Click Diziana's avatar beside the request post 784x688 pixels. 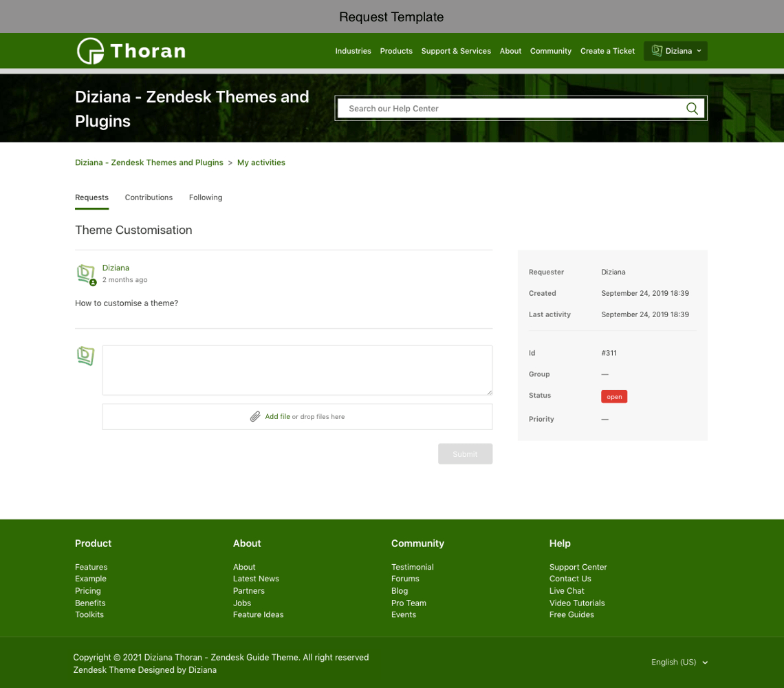(86, 274)
